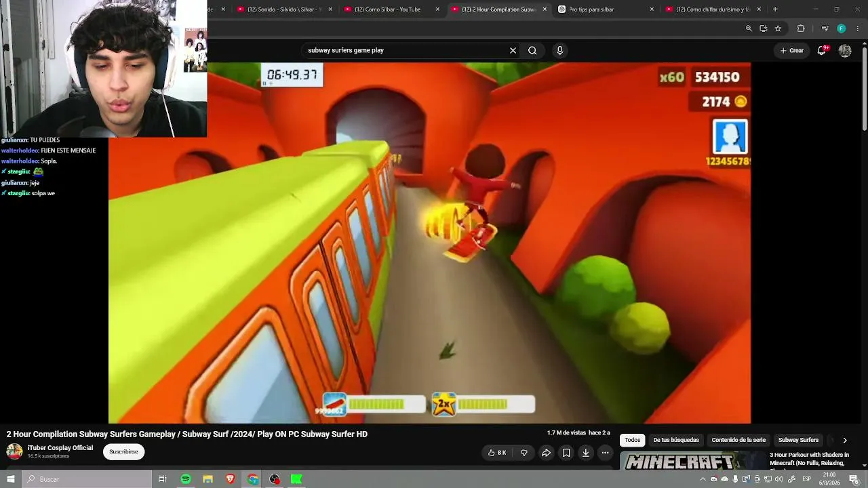Click the Windows taskbar Buscar search box

point(87,479)
